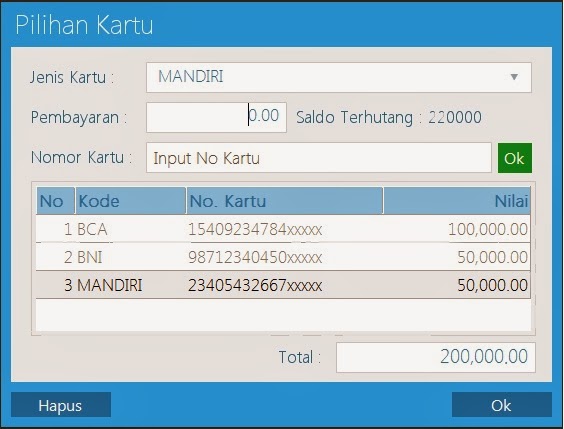Viewport: 564px width, 429px height.
Task: Click the Input No Kartu field
Action: (x=319, y=158)
